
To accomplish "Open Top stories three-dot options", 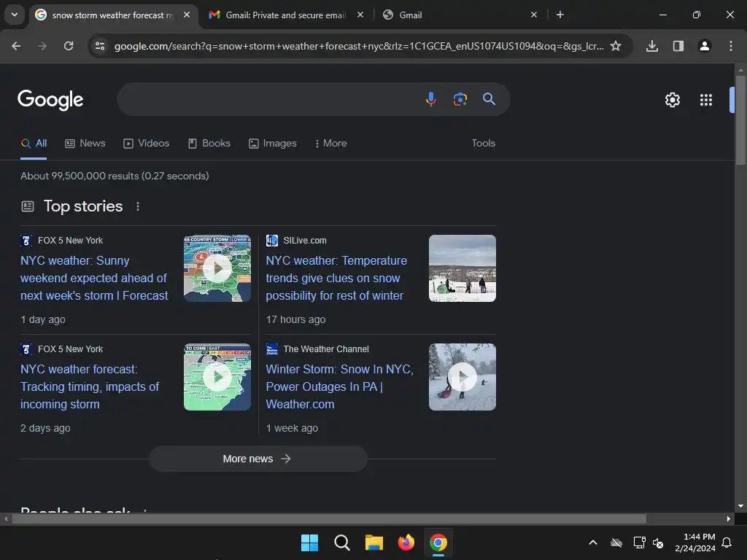I will coord(138,206).
